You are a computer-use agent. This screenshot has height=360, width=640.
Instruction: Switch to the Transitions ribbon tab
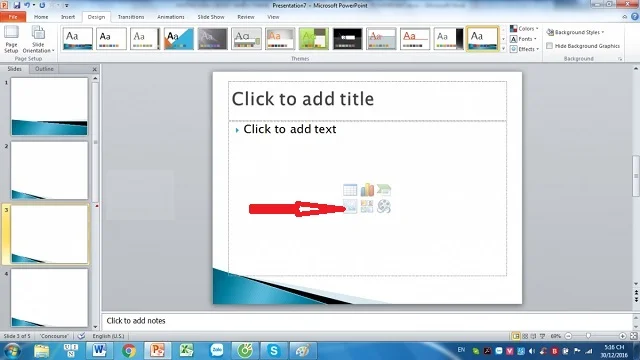(131, 17)
